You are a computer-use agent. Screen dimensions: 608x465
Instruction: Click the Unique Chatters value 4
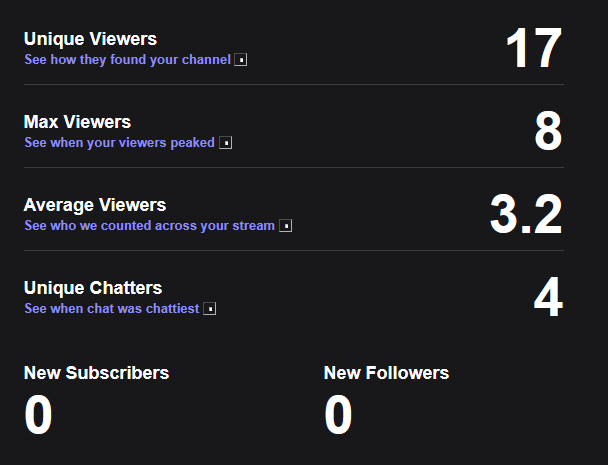[x=548, y=297]
